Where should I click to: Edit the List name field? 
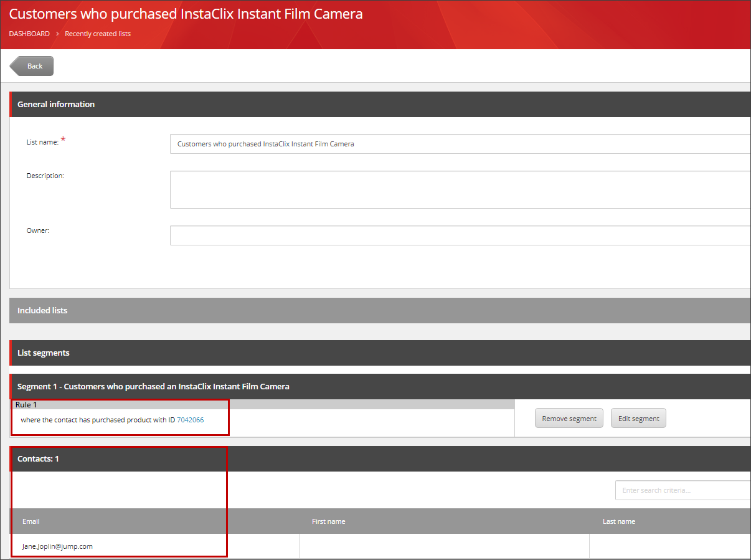click(x=460, y=144)
